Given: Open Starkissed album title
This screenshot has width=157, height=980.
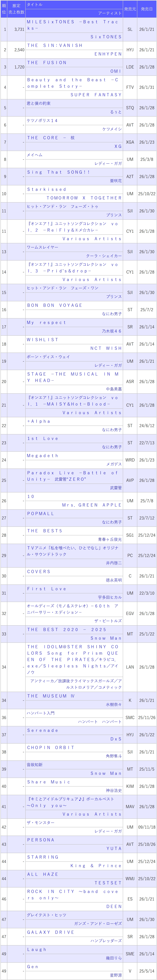Looking at the screenshot, I should point(47,189).
